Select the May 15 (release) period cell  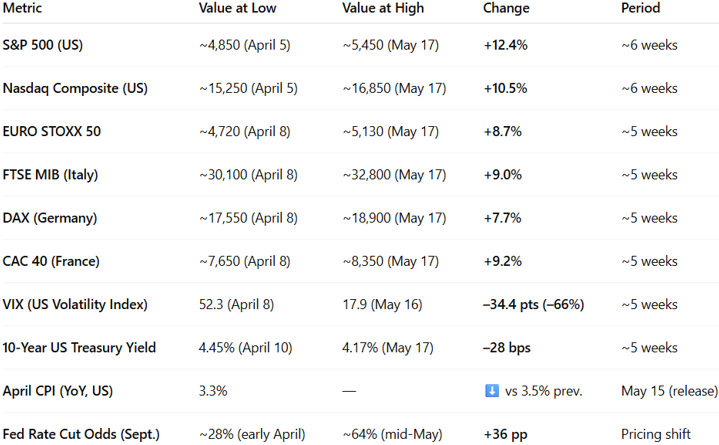[x=669, y=391]
